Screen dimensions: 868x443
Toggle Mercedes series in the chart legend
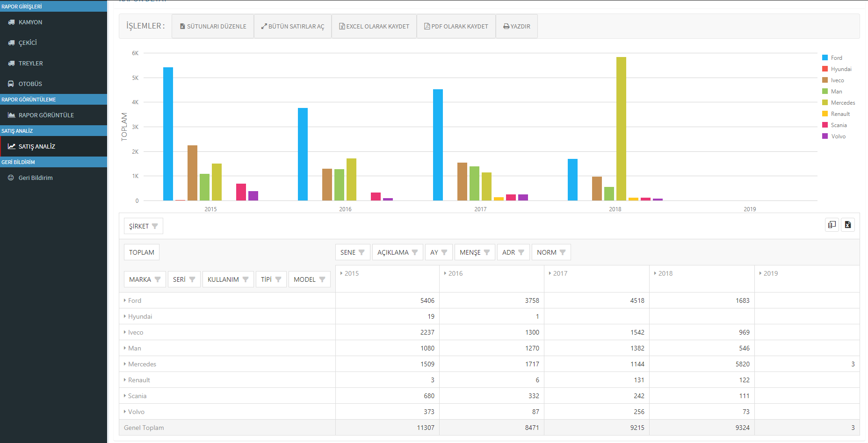click(x=843, y=103)
